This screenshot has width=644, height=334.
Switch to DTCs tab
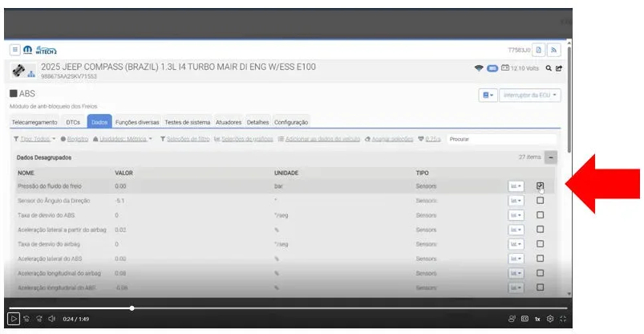coord(73,122)
